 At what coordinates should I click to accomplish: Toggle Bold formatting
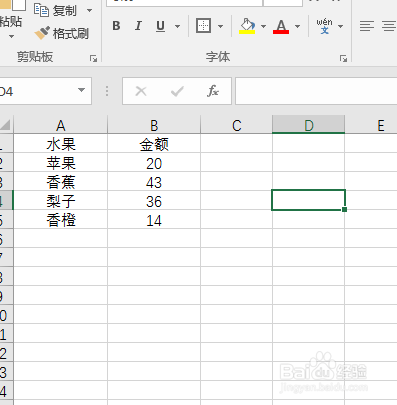(116, 26)
